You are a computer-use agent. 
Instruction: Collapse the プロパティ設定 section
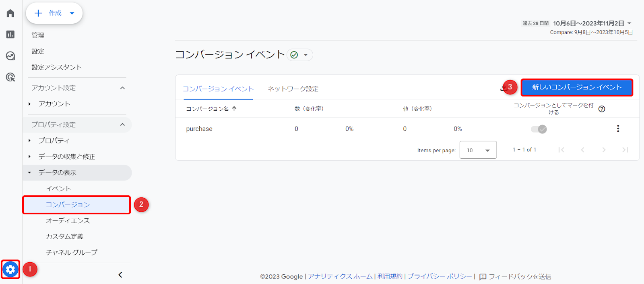click(x=122, y=124)
